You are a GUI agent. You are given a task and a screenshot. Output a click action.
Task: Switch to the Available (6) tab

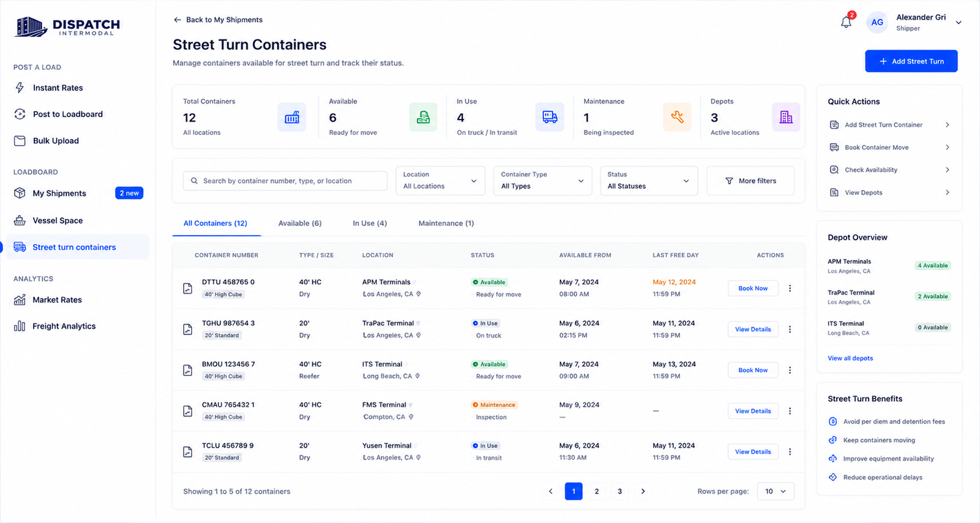[x=300, y=224]
